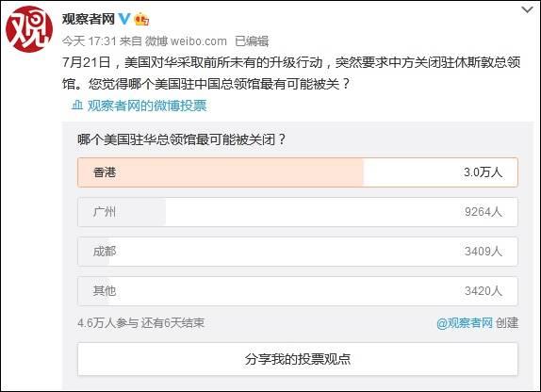Viewport: 541px width, 392px height.
Task: Click the 3.0万人 vote count on 香港
Action: pos(483,171)
